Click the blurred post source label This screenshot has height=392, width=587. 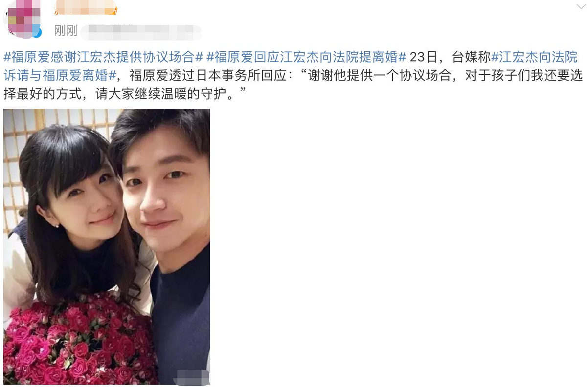coord(141,32)
